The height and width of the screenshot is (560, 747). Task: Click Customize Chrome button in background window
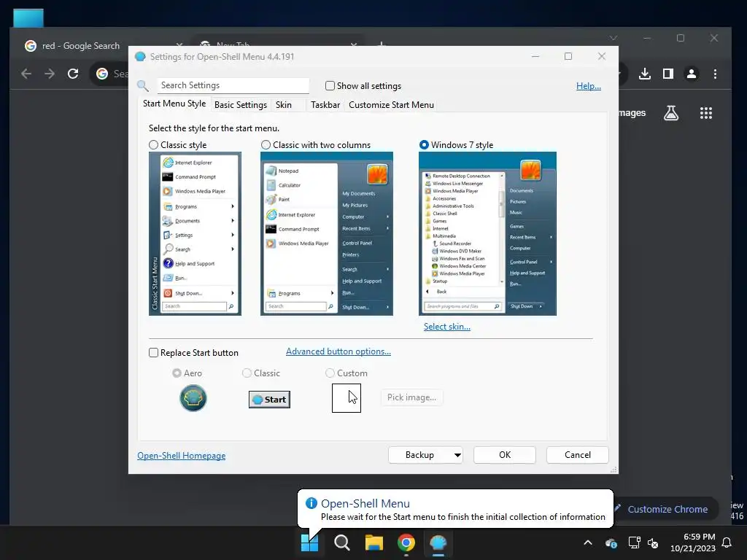[x=667, y=509]
